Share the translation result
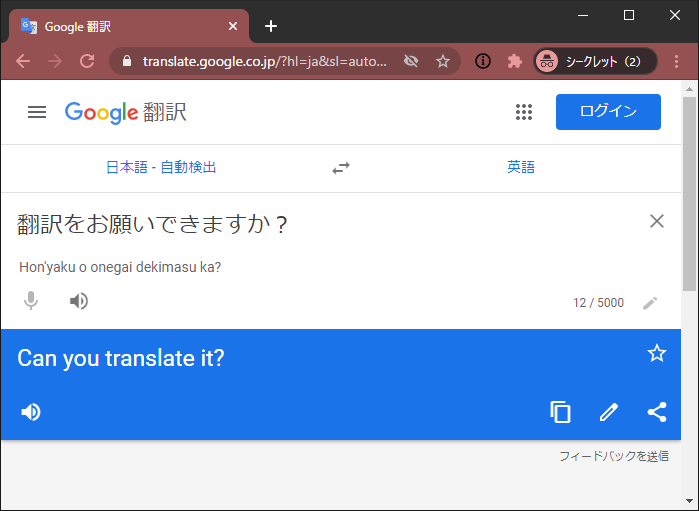The width and height of the screenshot is (699, 511). 657,411
